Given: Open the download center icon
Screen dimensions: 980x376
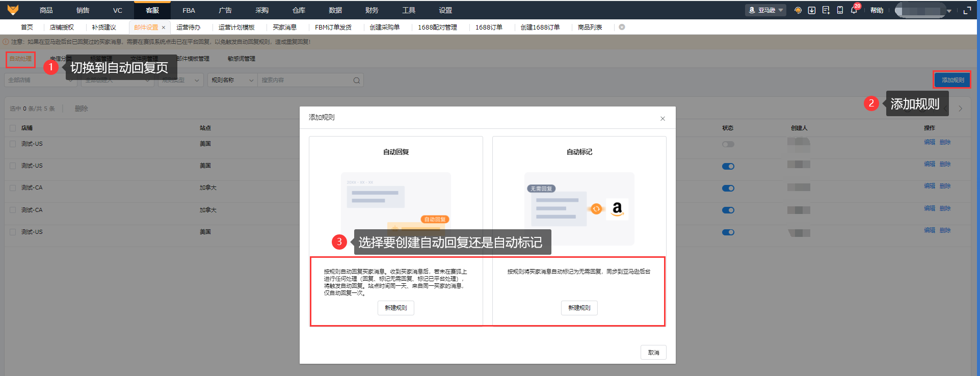Looking at the screenshot, I should pos(812,10).
